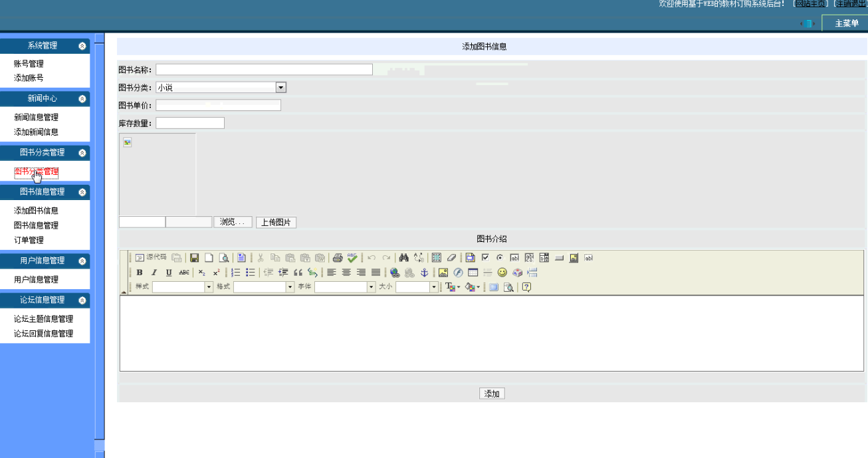The image size is (868, 458).
Task: Click the Insert Table icon
Action: pos(473,273)
